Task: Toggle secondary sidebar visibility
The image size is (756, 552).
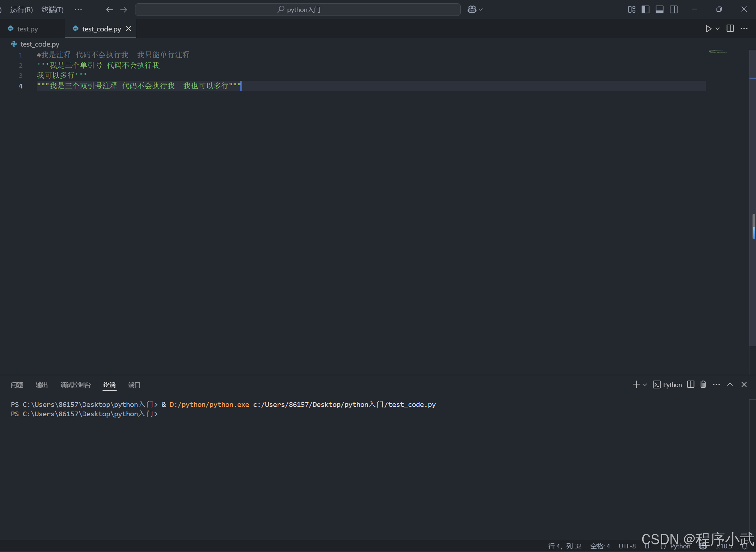Action: click(673, 9)
